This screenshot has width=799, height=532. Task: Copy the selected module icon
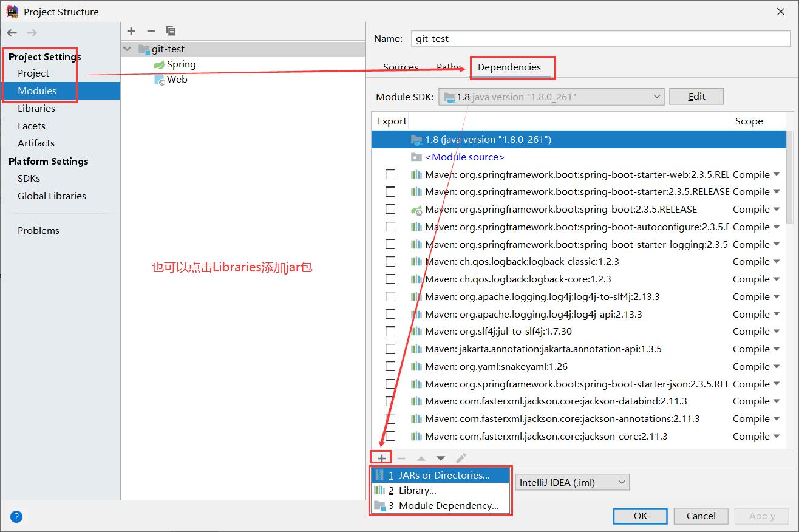171,31
